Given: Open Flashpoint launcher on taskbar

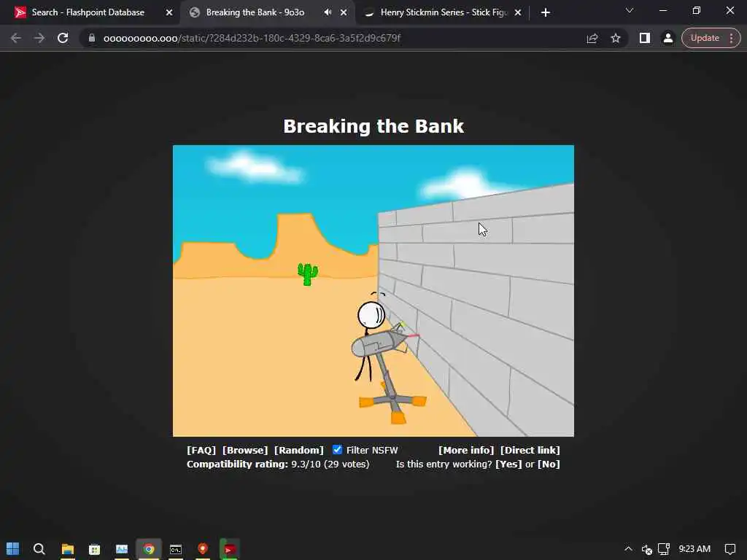Looking at the screenshot, I should coord(230,549).
